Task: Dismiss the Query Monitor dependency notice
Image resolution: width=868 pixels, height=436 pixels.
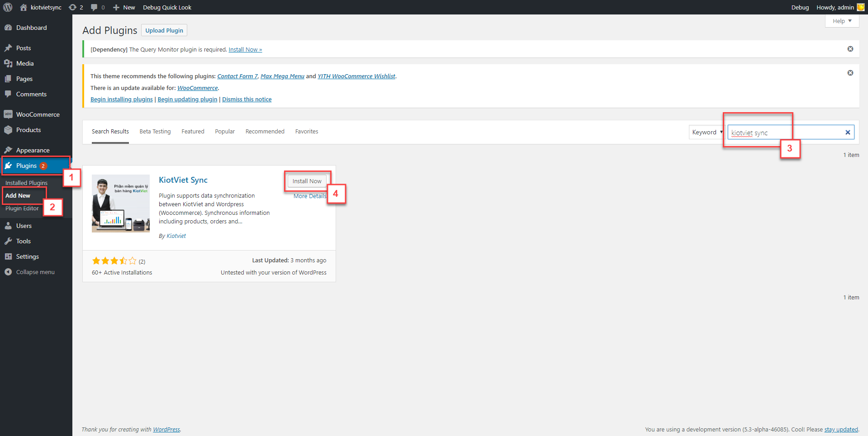Action: [850, 49]
